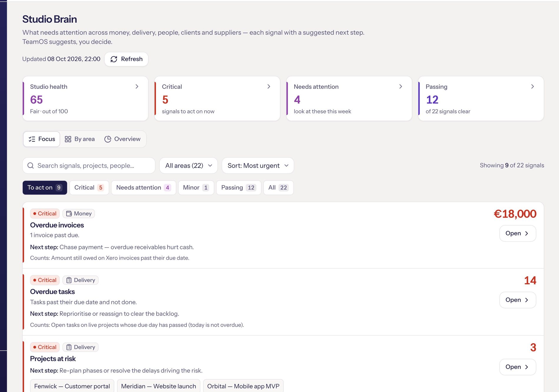The image size is (559, 392).
Task: Open the Overdue invoices signal
Action: (x=518, y=233)
